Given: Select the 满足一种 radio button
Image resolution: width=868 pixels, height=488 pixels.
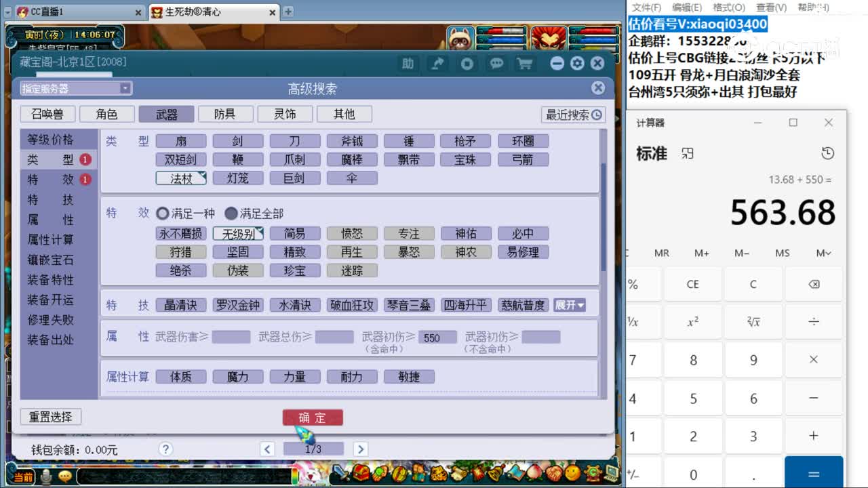Looking at the screenshot, I should 163,212.
